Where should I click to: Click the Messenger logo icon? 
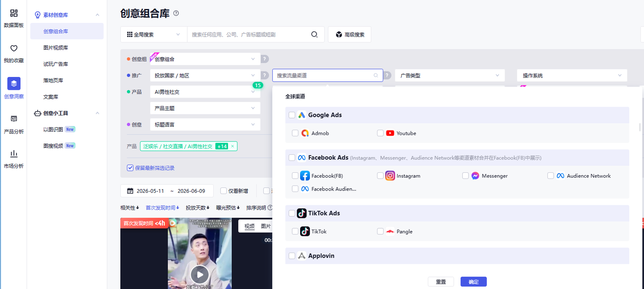click(475, 176)
